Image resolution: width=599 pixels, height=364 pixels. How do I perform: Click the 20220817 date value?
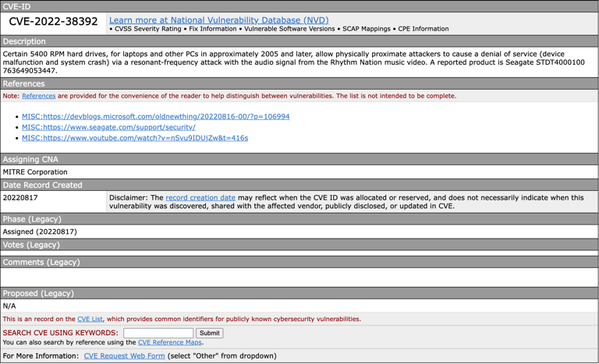[20, 198]
